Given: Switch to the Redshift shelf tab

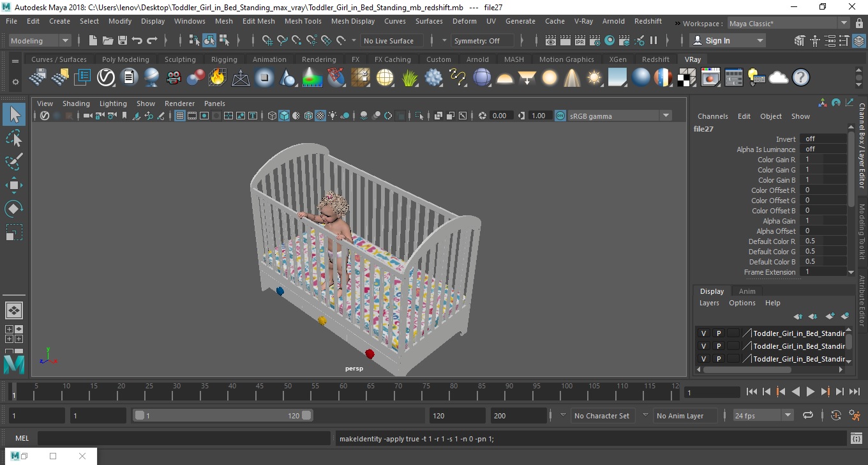Looking at the screenshot, I should (x=655, y=59).
